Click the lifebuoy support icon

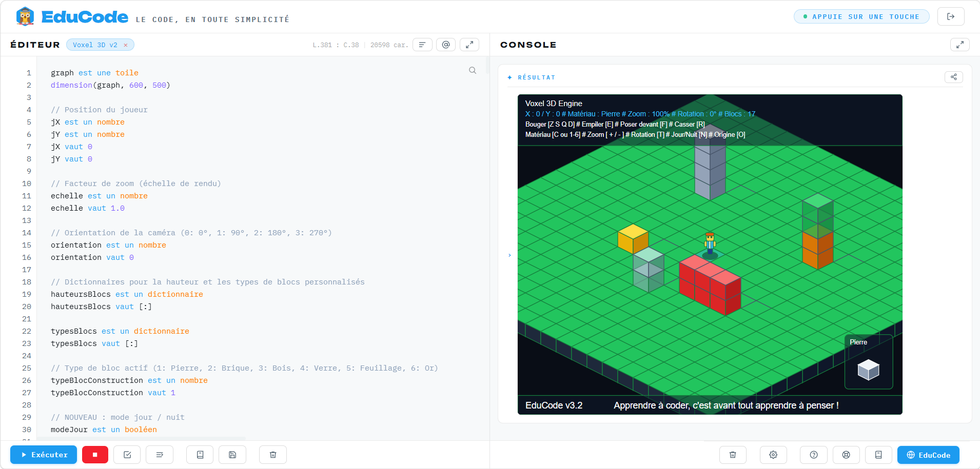pyautogui.click(x=846, y=455)
